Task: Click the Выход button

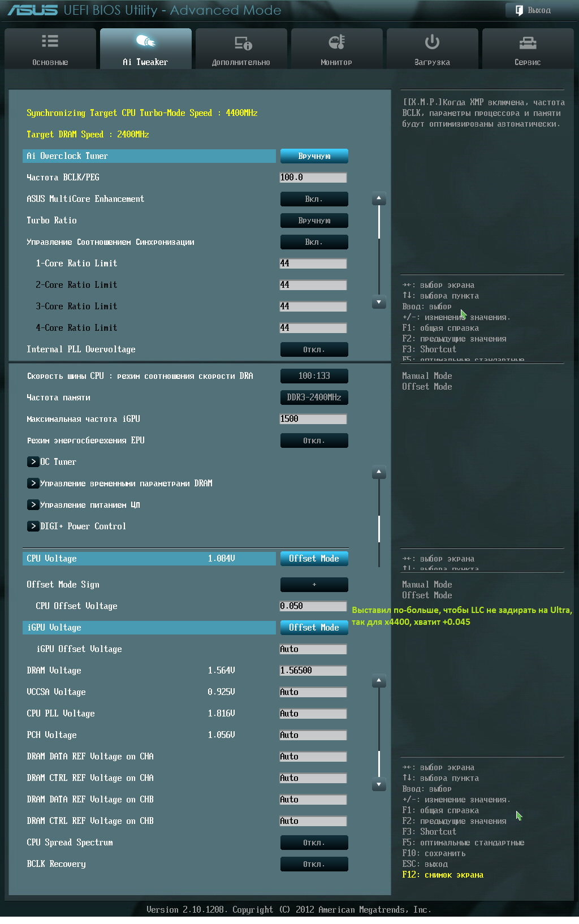Action: [533, 10]
